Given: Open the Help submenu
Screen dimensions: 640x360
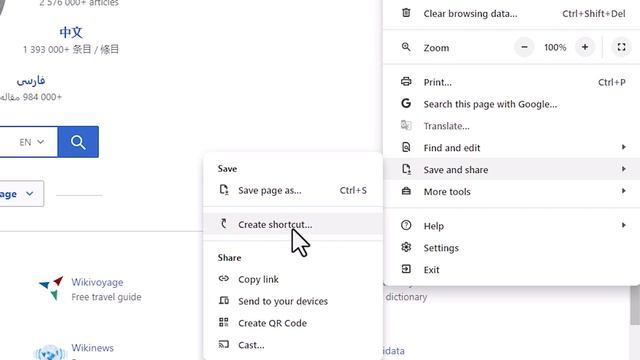Looking at the screenshot, I should pos(511,226).
